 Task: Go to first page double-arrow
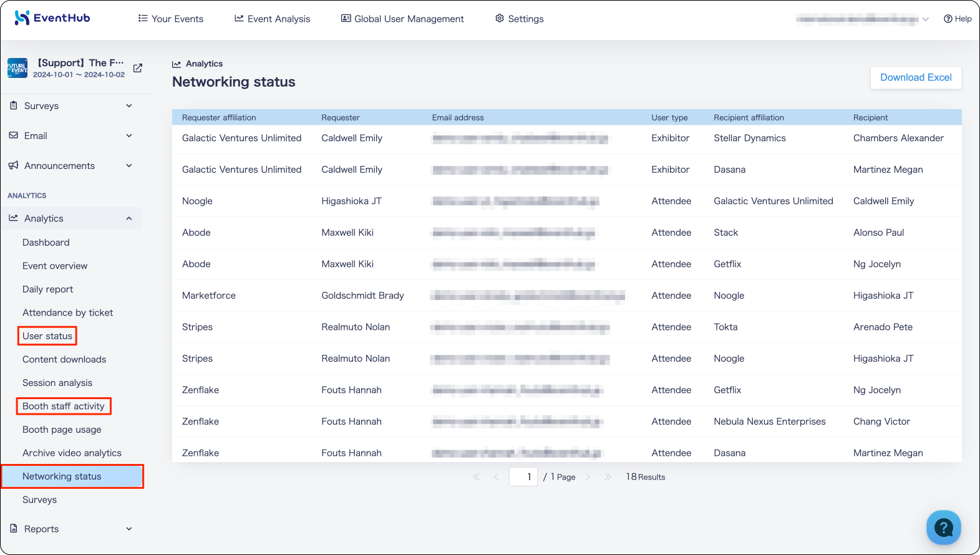tap(477, 476)
